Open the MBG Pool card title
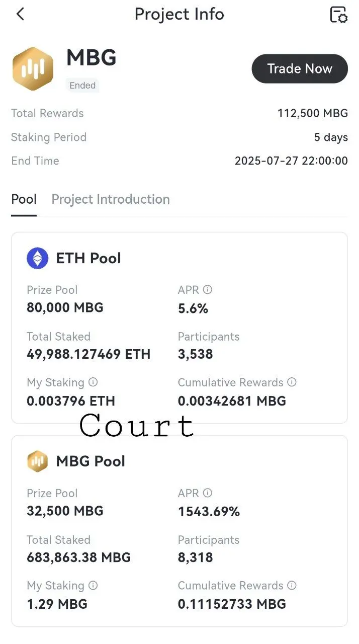 point(91,461)
